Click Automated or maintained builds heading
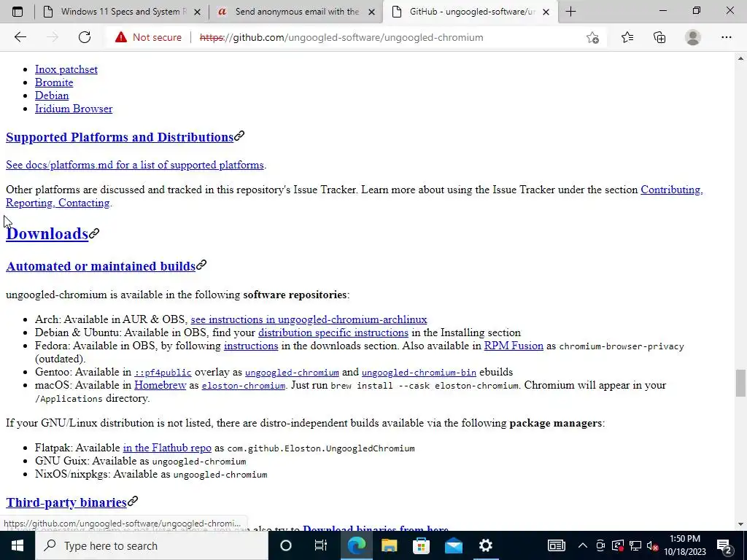Viewport: 747px width, 560px height. (101, 266)
